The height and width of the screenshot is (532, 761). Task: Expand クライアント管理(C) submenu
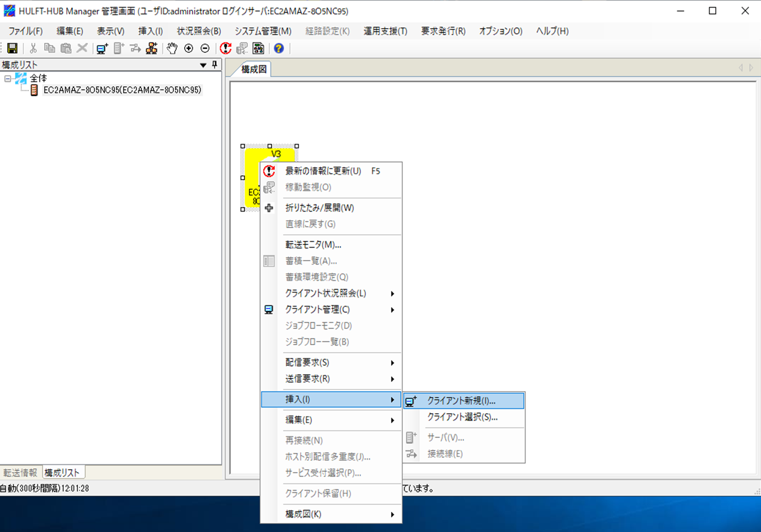pyautogui.click(x=331, y=309)
